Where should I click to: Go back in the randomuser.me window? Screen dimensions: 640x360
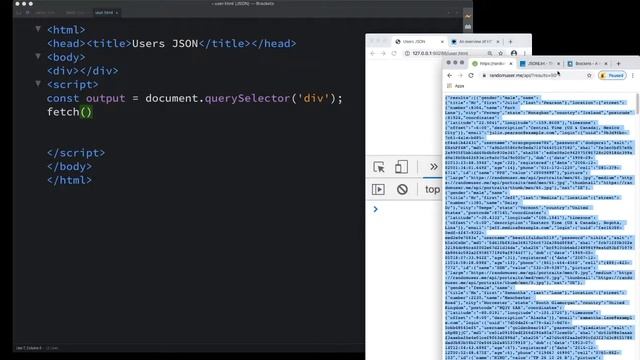(x=449, y=76)
